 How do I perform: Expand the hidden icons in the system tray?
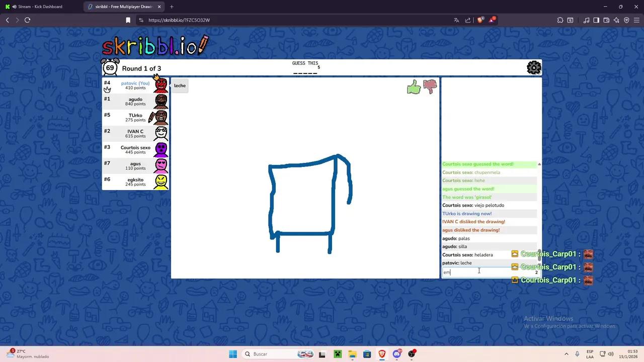(566, 354)
